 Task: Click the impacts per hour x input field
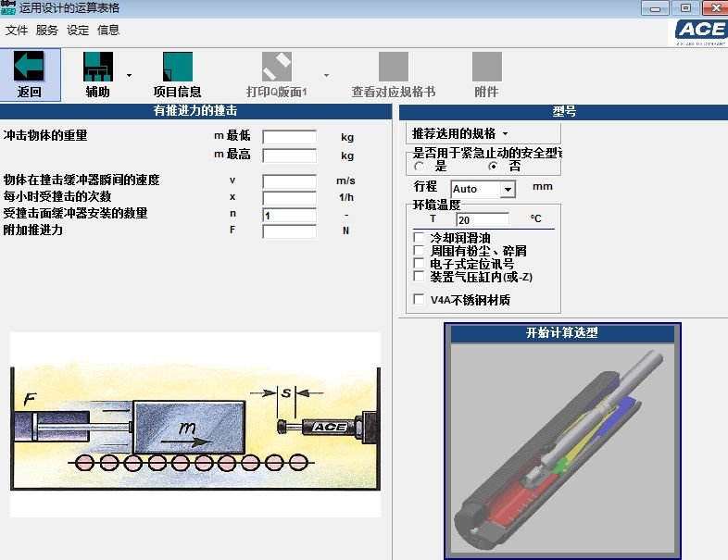[x=290, y=198]
